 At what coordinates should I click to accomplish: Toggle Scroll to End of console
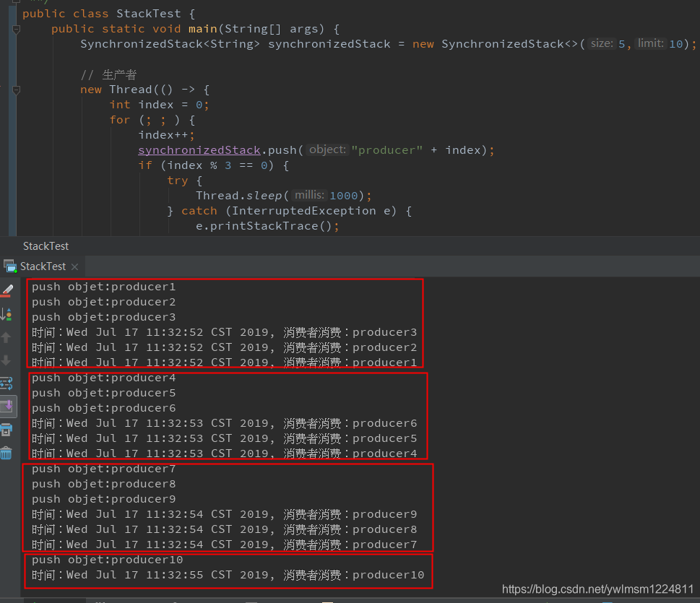click(x=8, y=406)
